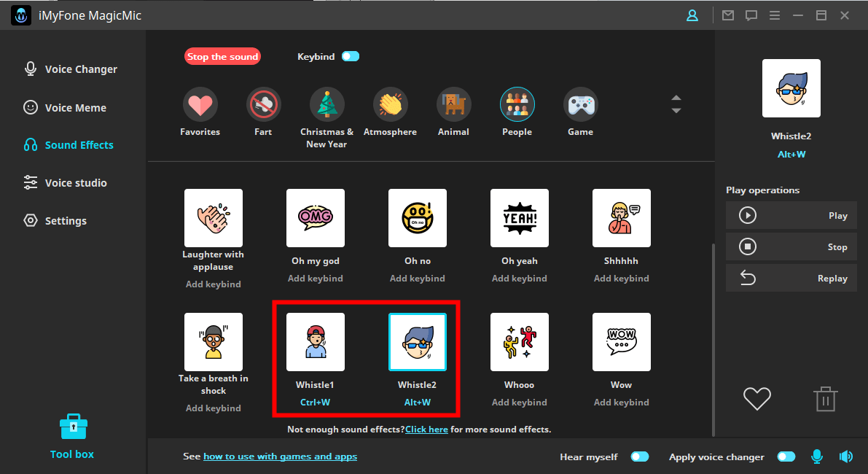Image resolution: width=868 pixels, height=474 pixels.
Task: Delete sound with trash bin icon
Action: 826,399
